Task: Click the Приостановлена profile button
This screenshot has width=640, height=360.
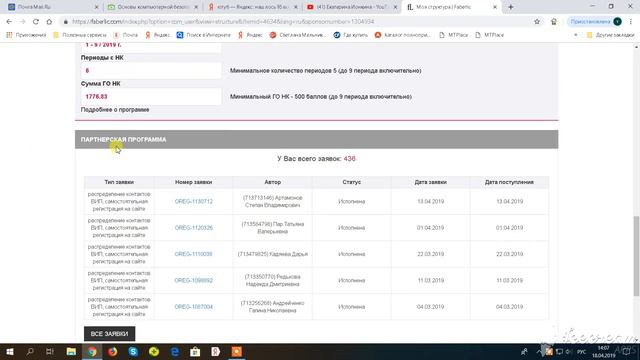Action: (x=596, y=22)
